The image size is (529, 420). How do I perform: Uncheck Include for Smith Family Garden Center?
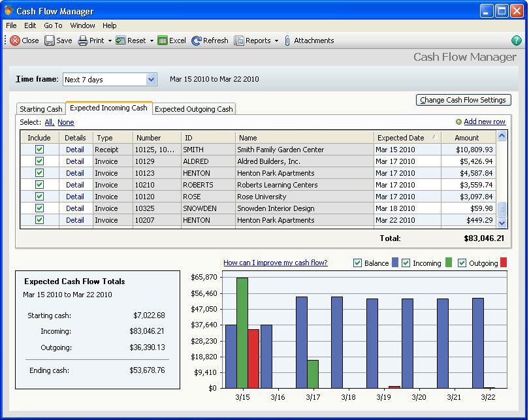point(39,150)
